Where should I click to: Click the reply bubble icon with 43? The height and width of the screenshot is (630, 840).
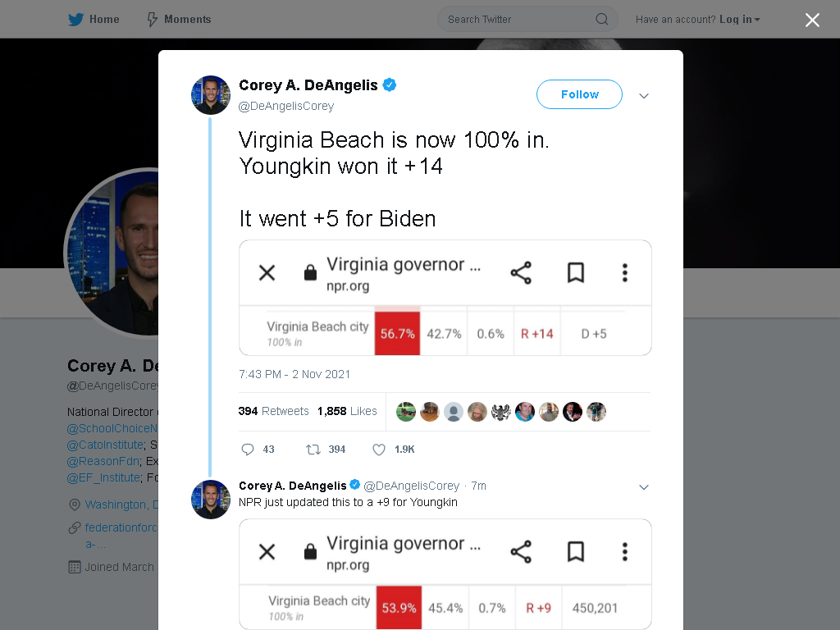click(248, 450)
